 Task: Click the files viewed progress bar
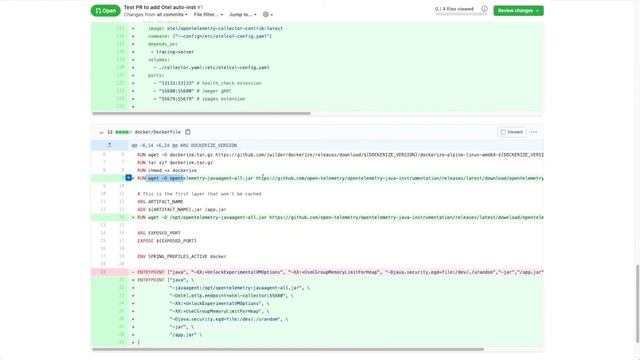[x=461, y=14]
